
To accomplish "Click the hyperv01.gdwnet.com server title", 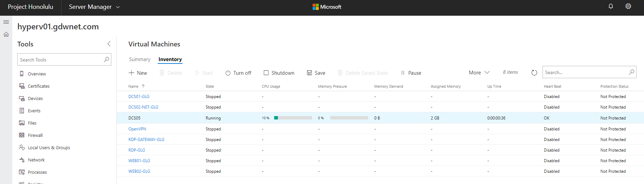I will pyautogui.click(x=58, y=27).
